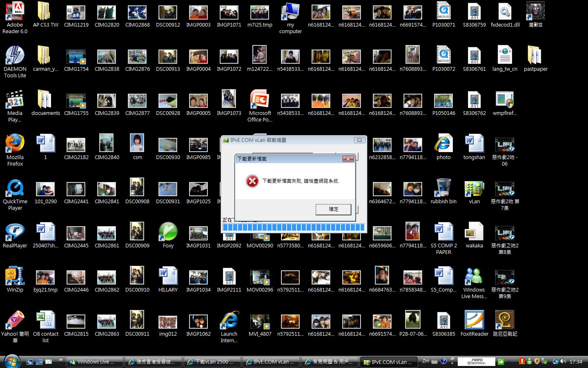Click the security shield tray icon
The width and height of the screenshot is (588, 368).
coord(537,361)
